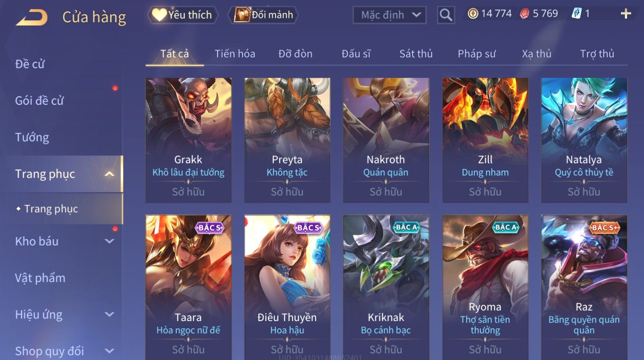Open Tướng in the sidebar
The height and width of the screenshot is (360, 644).
[32, 137]
